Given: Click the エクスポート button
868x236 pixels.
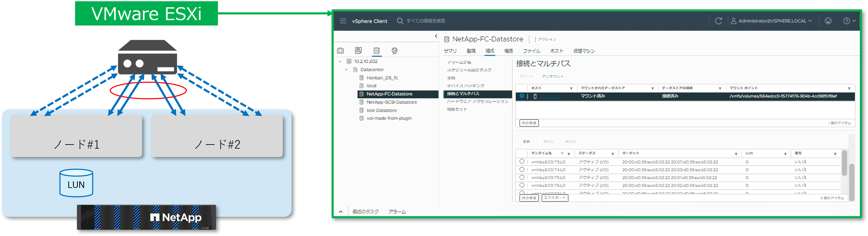Looking at the screenshot, I should (x=555, y=198).
